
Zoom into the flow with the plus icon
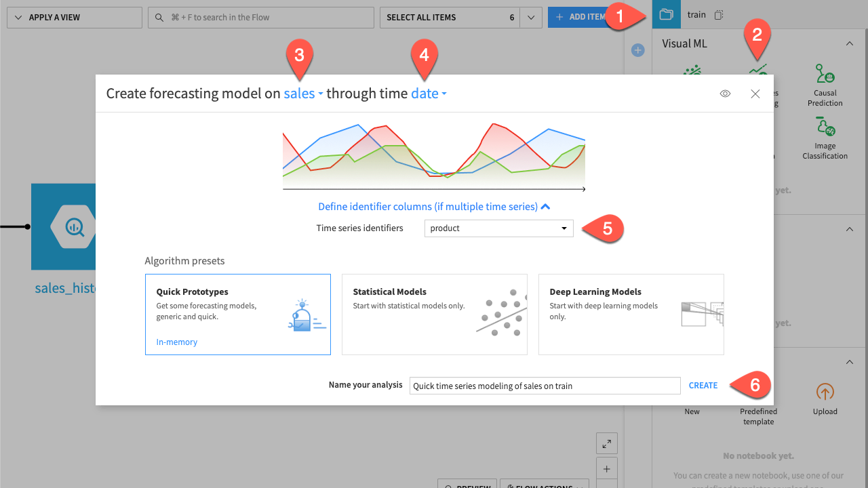click(606, 468)
